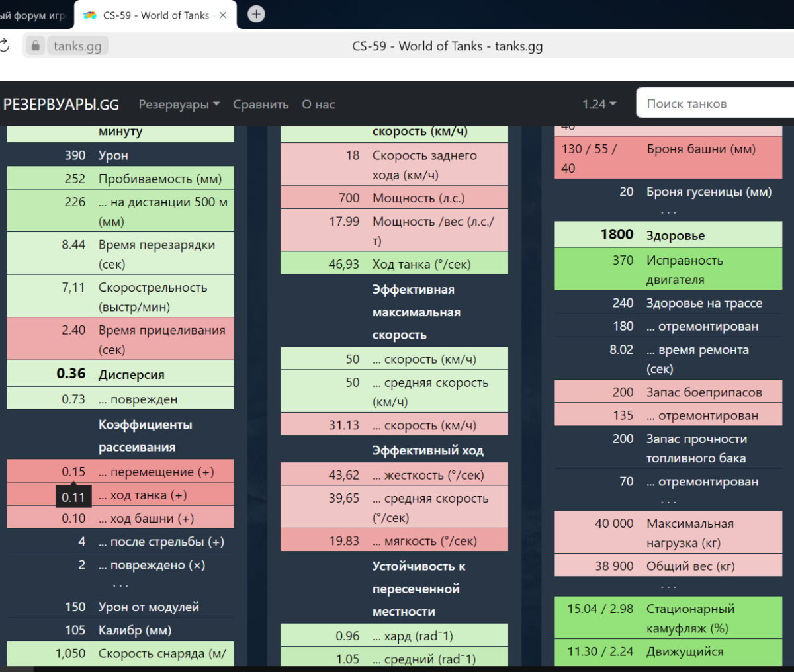The height and width of the screenshot is (672, 794).
Task: Click the Урон от модулей 150 row
Action: pos(120,607)
